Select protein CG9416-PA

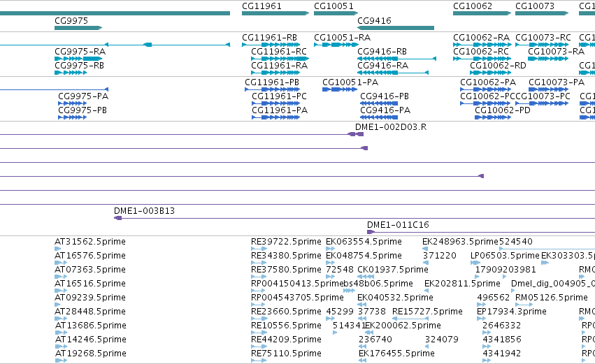click(x=379, y=117)
